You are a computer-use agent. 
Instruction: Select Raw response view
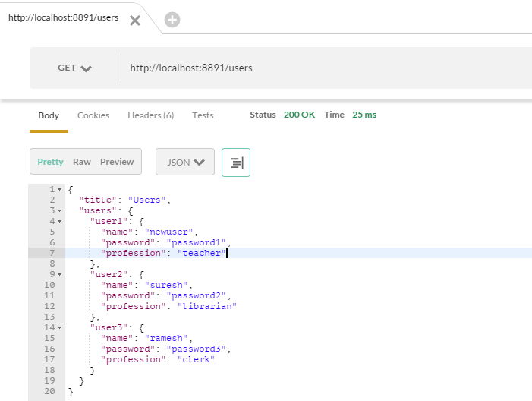click(82, 162)
